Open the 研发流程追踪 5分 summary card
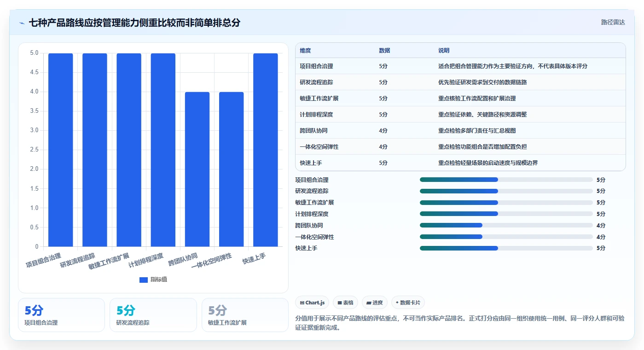This screenshot has height=350, width=644. coord(153,315)
